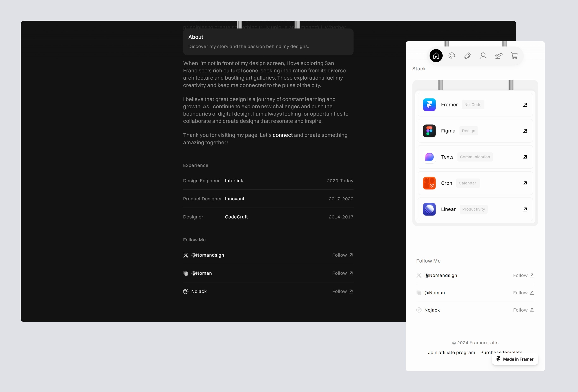The width and height of the screenshot is (578, 392).
Task: Click Purchase template footer link
Action: [x=501, y=352]
